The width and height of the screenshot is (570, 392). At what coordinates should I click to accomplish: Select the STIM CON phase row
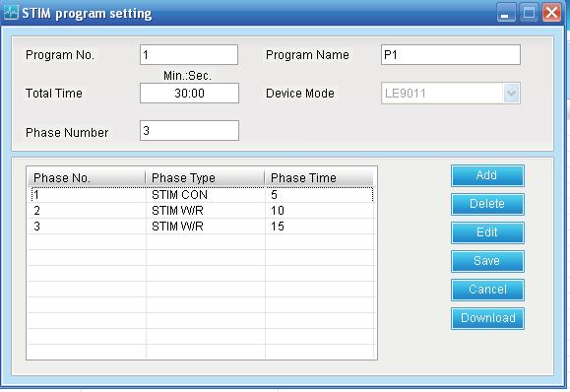point(202,195)
